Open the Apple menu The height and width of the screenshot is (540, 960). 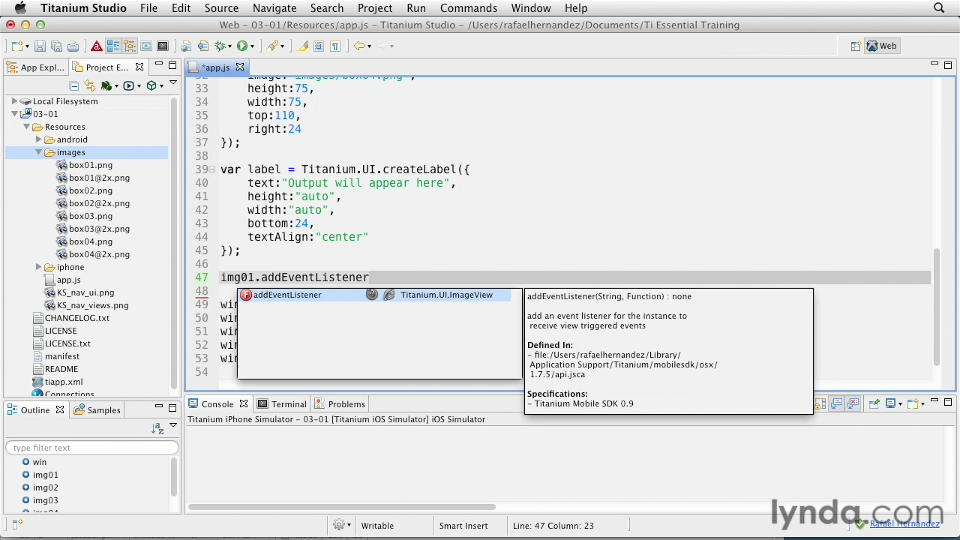pyautogui.click(x=20, y=8)
